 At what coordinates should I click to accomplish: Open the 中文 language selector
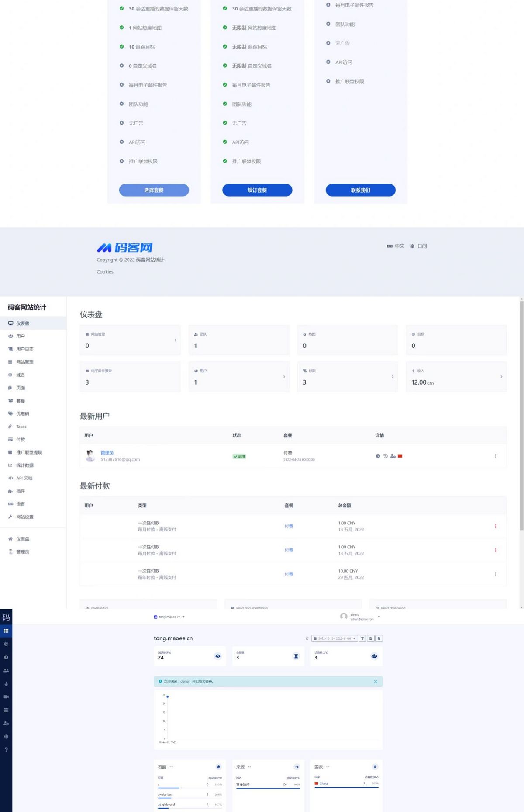(x=396, y=246)
